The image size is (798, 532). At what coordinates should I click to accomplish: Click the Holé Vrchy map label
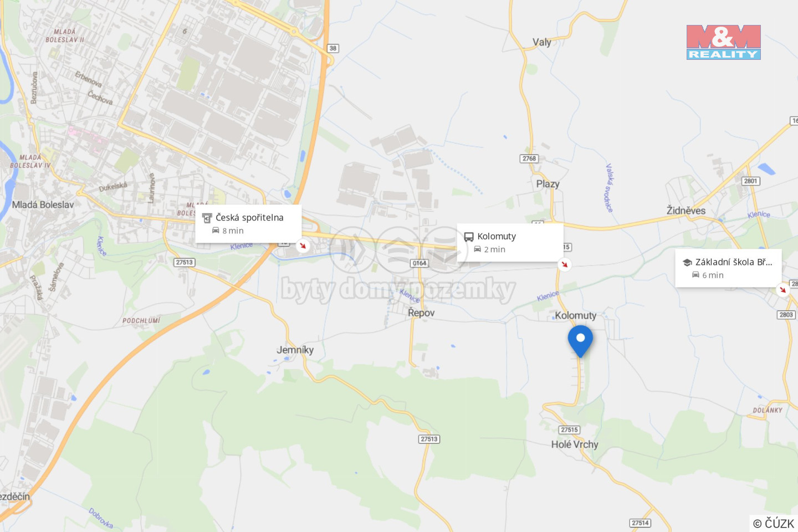coord(575,444)
